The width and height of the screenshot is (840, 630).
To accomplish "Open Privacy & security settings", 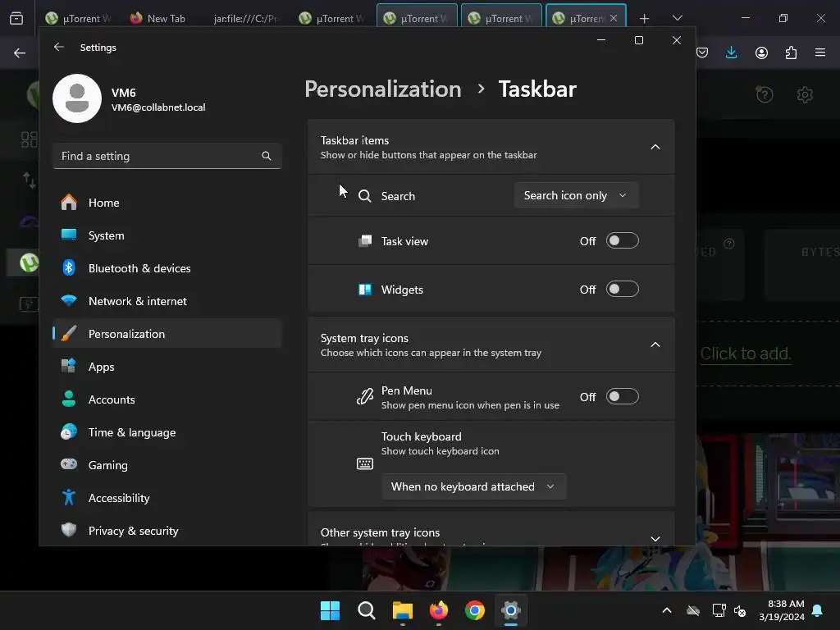I will tap(167, 531).
